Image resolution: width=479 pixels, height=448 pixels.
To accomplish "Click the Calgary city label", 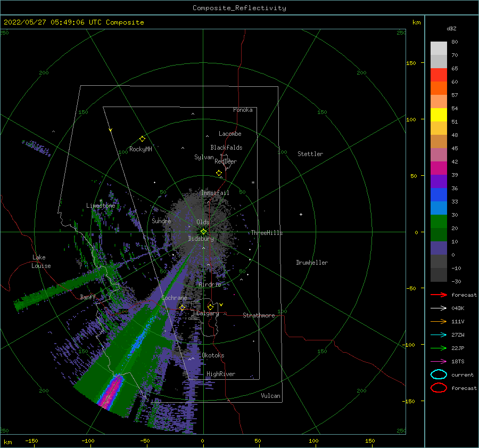I will tap(208, 313).
